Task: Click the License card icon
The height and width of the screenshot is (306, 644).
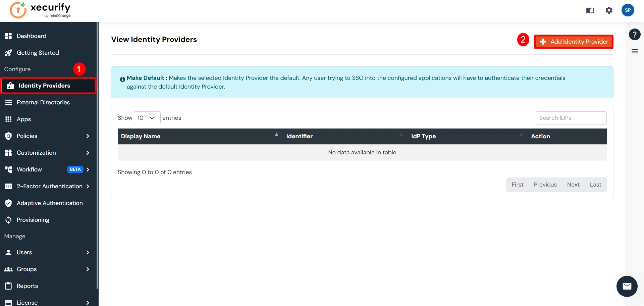Action: tap(8, 302)
